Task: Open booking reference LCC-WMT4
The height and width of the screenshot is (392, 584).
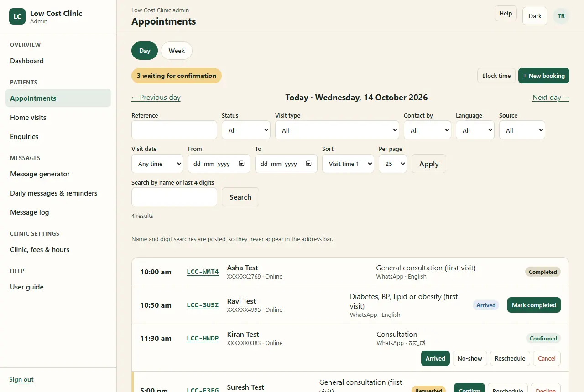Action: [203, 272]
